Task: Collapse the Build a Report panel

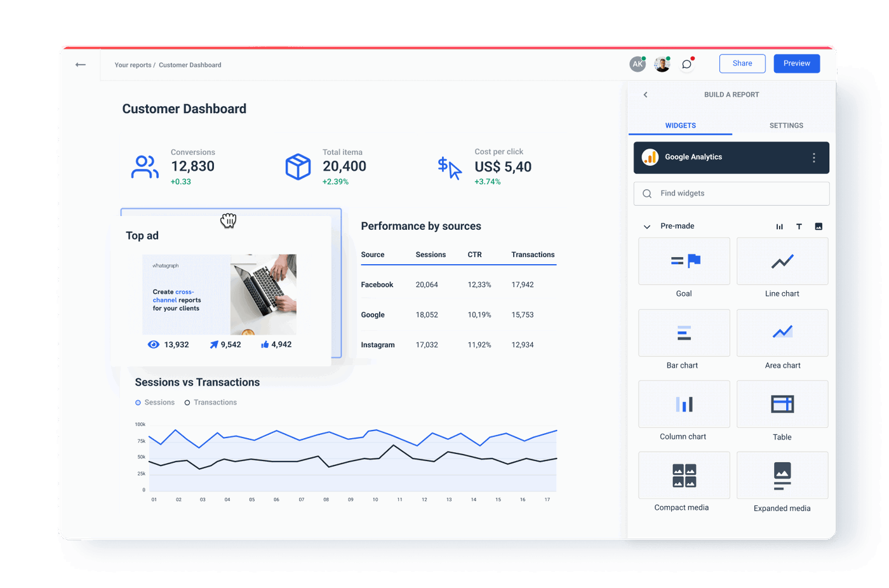Action: (x=645, y=94)
